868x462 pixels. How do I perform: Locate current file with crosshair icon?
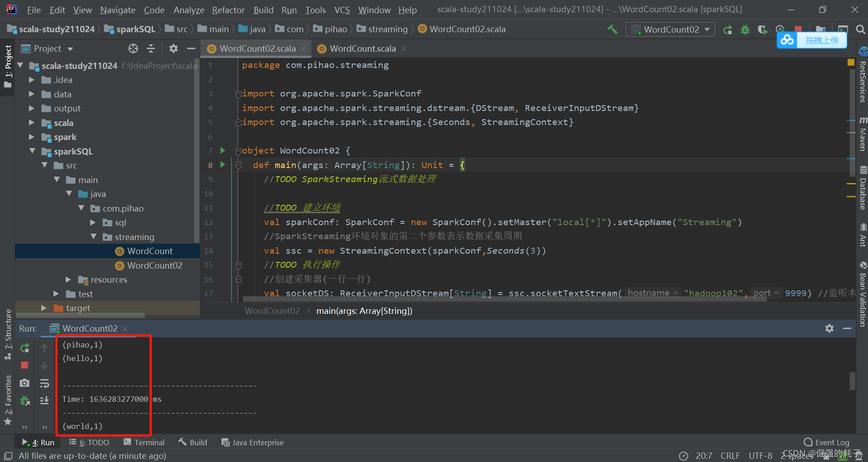133,48
